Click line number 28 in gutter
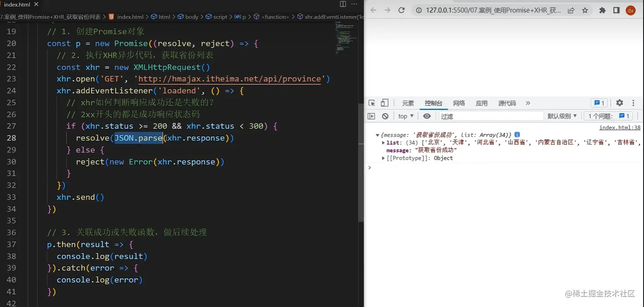This screenshot has height=307, width=644. tap(11, 138)
